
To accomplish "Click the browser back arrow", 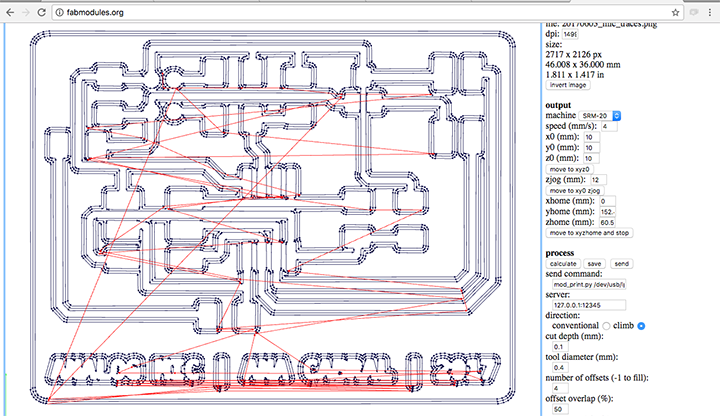I will tap(10, 12).
